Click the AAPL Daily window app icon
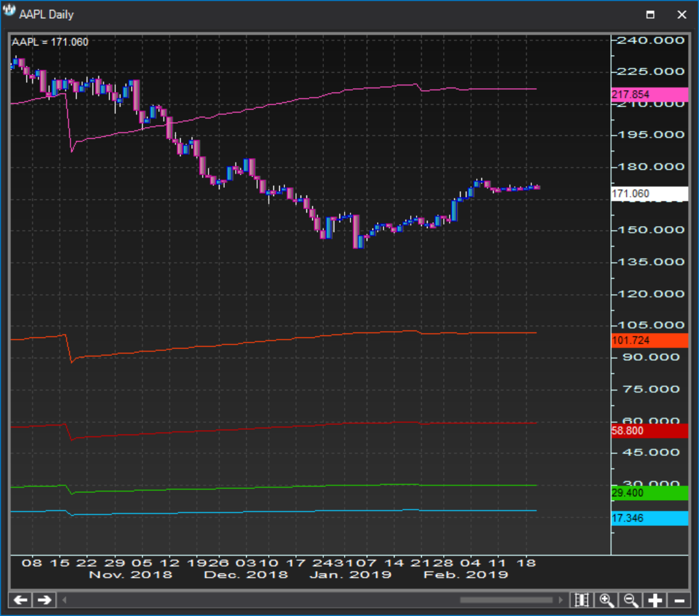This screenshot has width=699, height=616. pos(9,11)
